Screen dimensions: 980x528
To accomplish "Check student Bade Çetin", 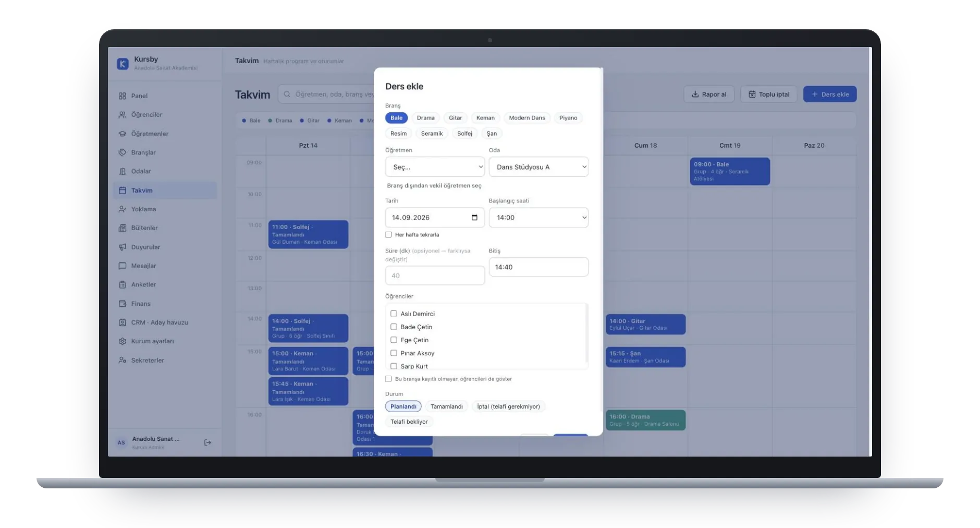I will (394, 327).
